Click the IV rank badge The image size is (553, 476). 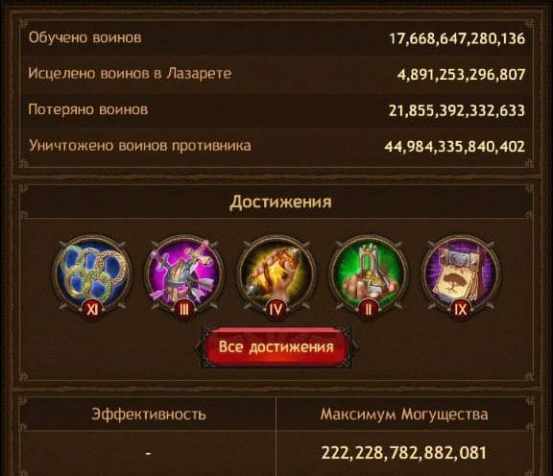pyautogui.click(x=276, y=310)
